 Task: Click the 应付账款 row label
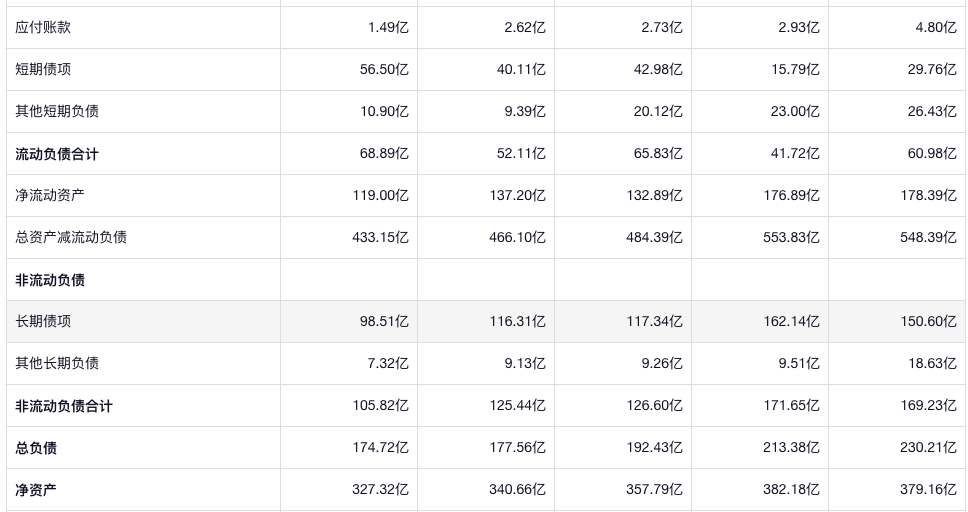coord(43,28)
